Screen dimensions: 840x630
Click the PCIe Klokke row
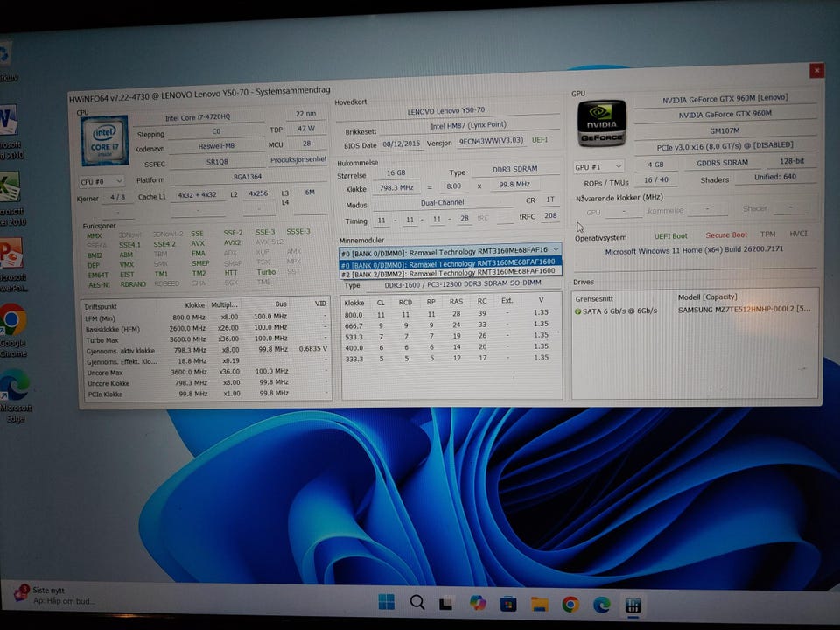(206, 394)
